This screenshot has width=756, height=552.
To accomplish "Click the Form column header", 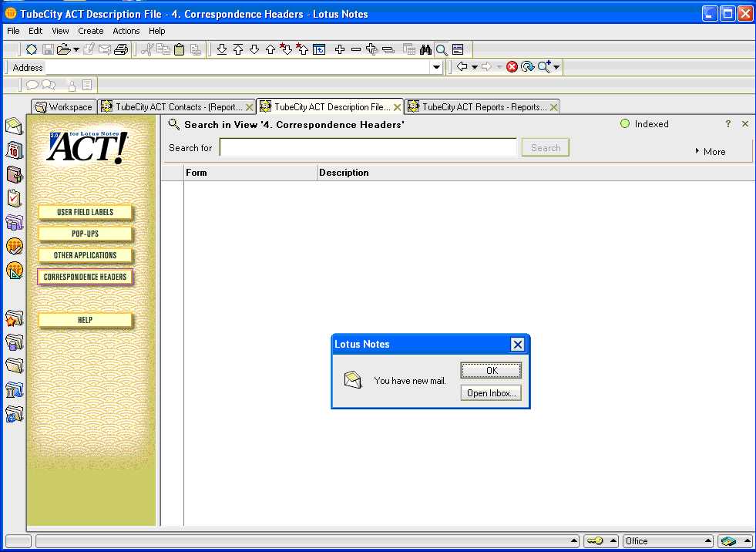I will click(250, 173).
